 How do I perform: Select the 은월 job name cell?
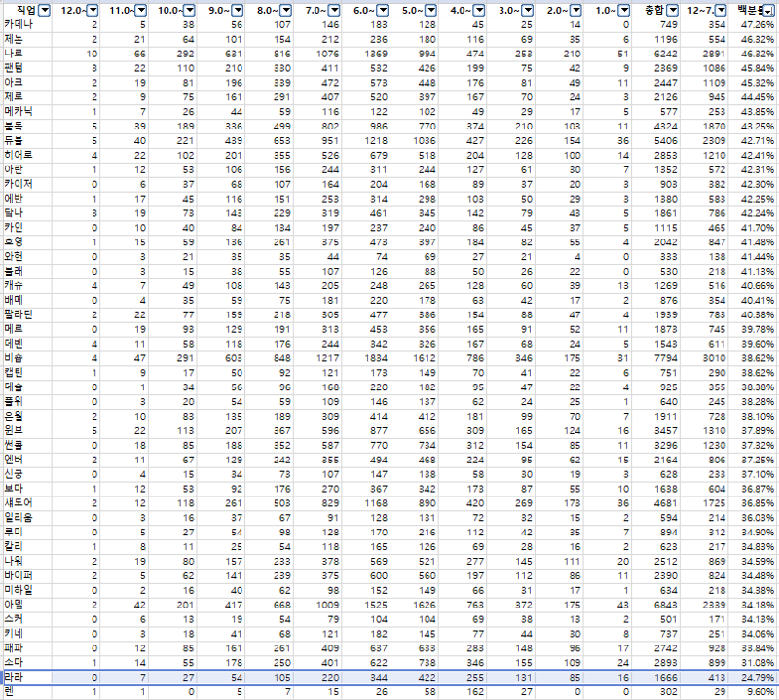click(x=27, y=417)
